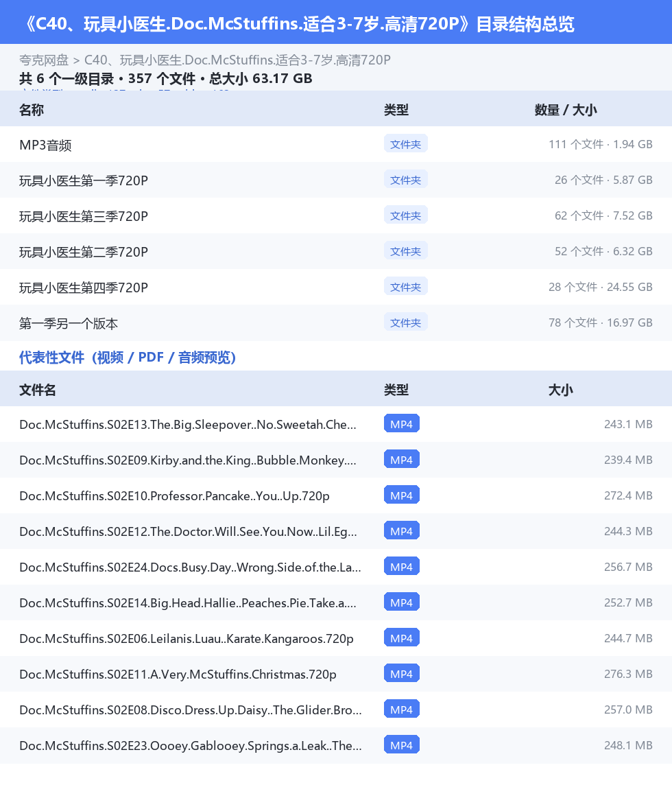The height and width of the screenshot is (785, 672).
Task: Click the 239.4 MB size value
Action: [628, 460]
